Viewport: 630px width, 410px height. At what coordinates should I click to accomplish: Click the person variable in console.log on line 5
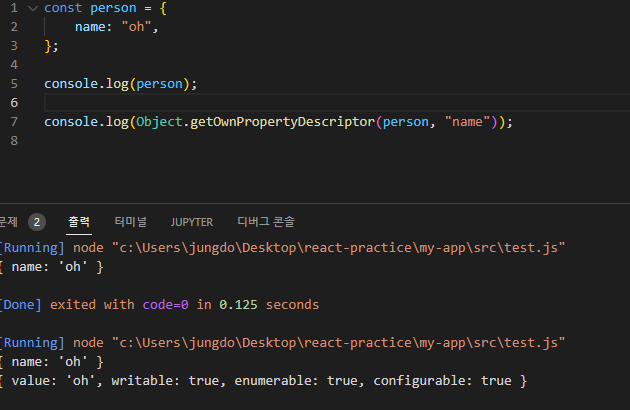click(160, 84)
